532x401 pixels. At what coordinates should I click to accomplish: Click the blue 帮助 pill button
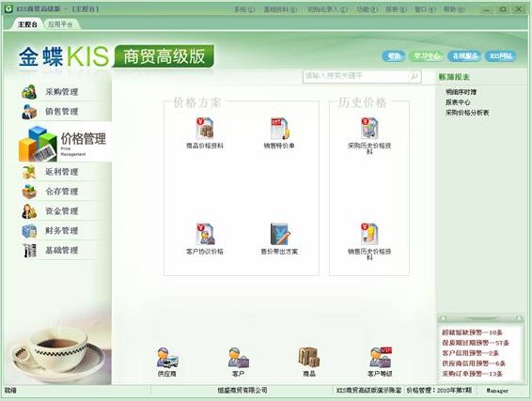click(x=394, y=56)
